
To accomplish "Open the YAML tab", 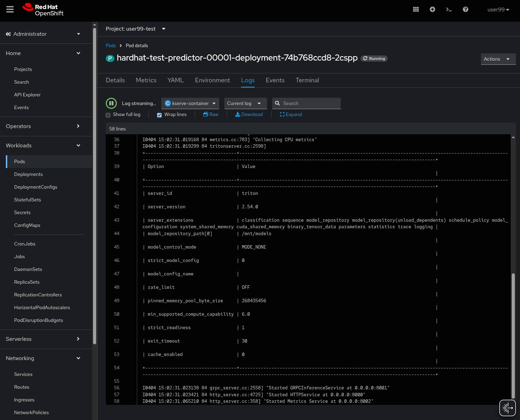I will (176, 80).
